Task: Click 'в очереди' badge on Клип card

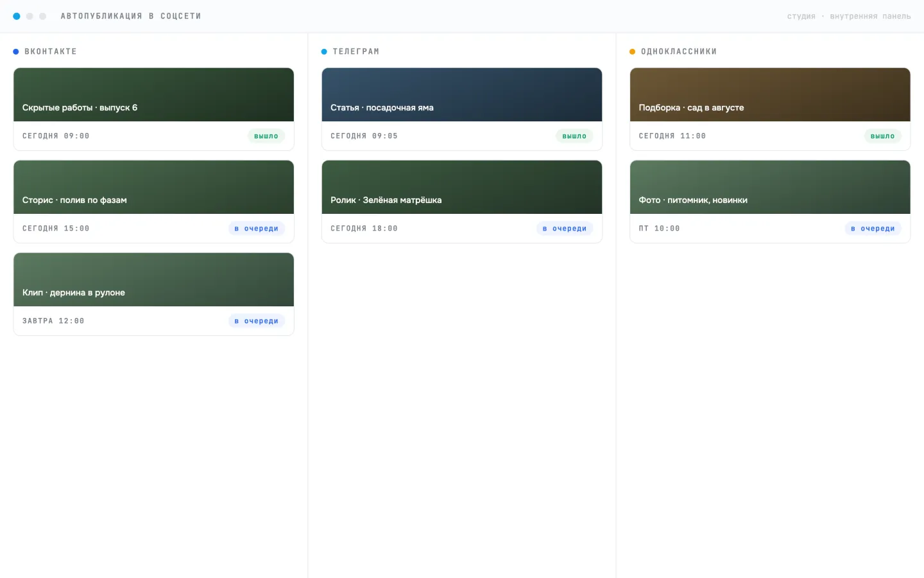Action: (257, 321)
